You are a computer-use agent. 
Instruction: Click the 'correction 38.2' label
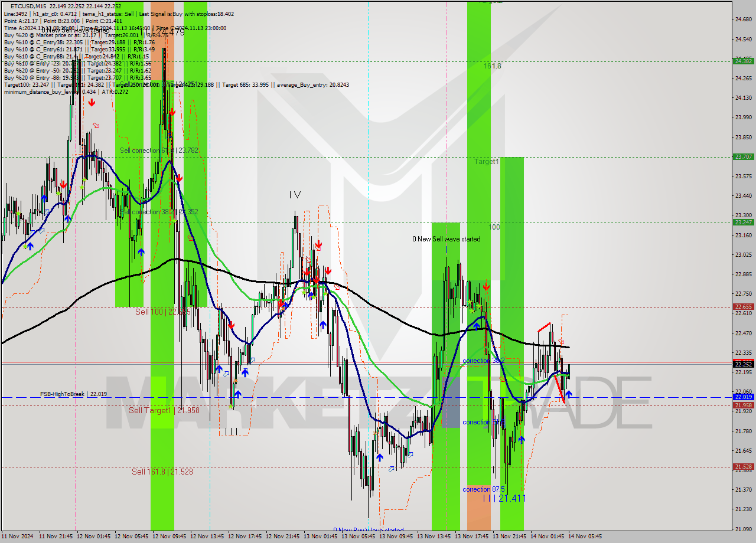click(x=484, y=361)
